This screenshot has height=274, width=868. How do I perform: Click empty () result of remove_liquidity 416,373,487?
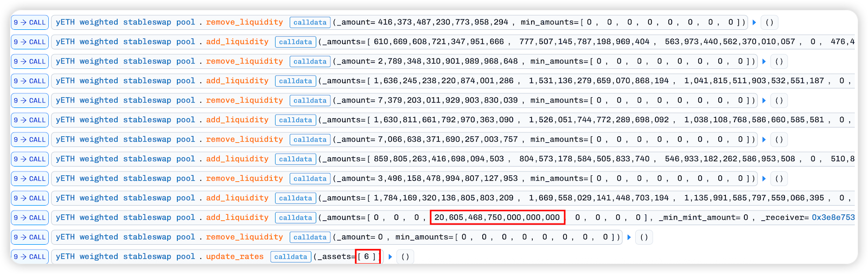click(769, 23)
